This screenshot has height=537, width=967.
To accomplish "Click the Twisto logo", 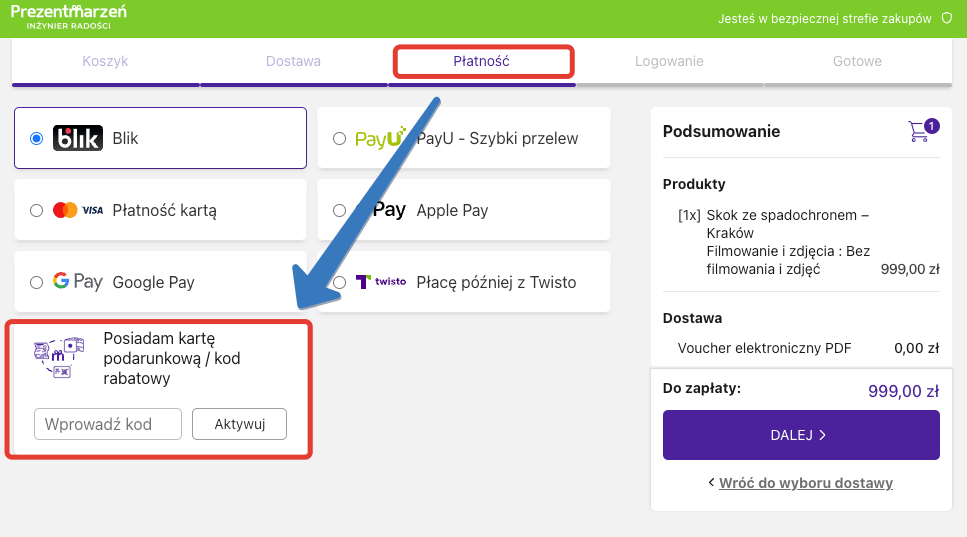I will pos(381,282).
